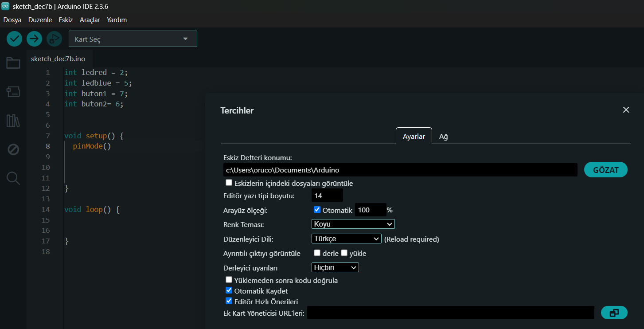The height and width of the screenshot is (329, 644).
Task: Click code line 'int buton2= 6;'
Action: point(94,104)
